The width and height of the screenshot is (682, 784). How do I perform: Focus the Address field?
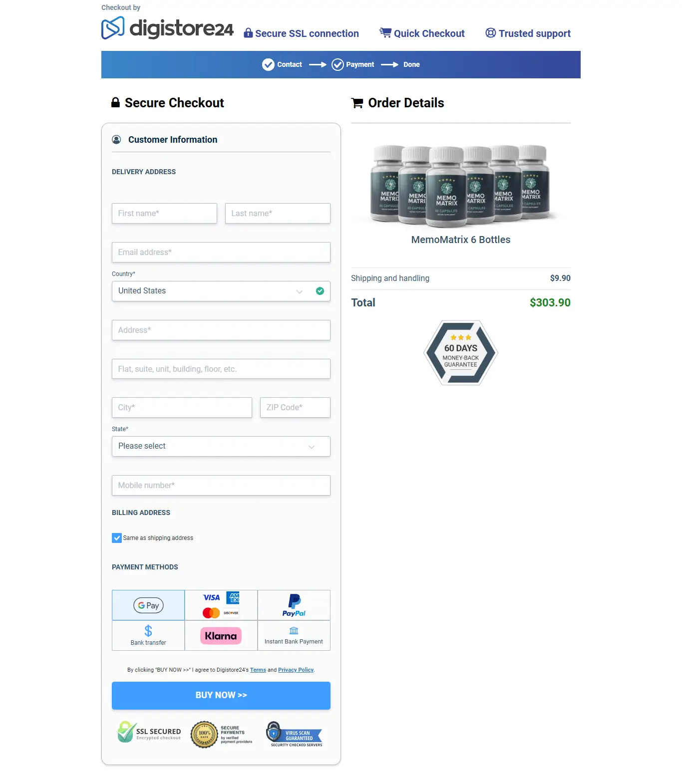(x=221, y=330)
